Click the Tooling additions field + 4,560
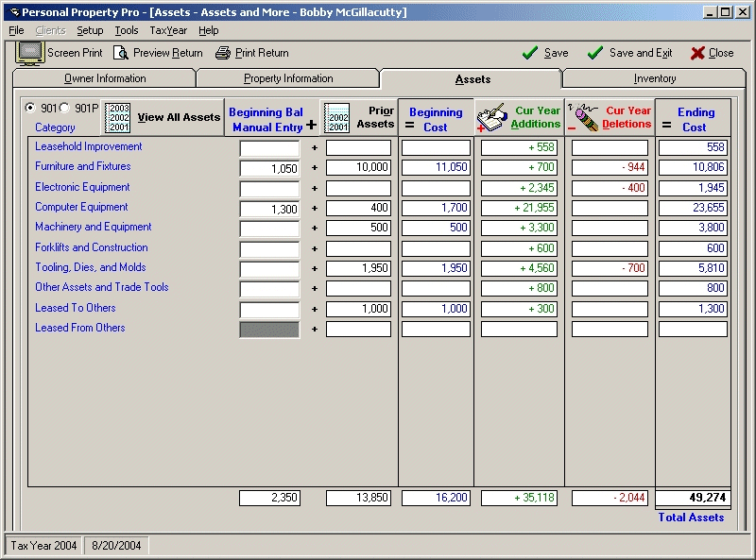The width and height of the screenshot is (756, 560). click(x=519, y=268)
